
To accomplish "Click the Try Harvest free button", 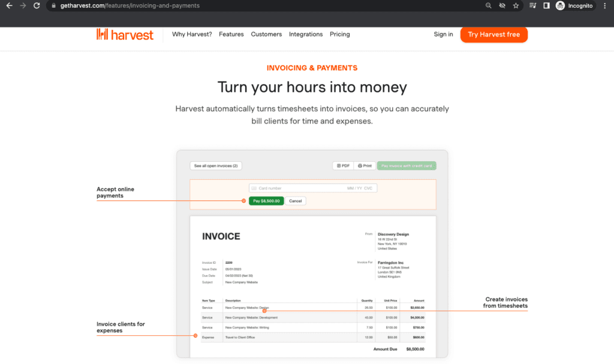I will (x=493, y=35).
